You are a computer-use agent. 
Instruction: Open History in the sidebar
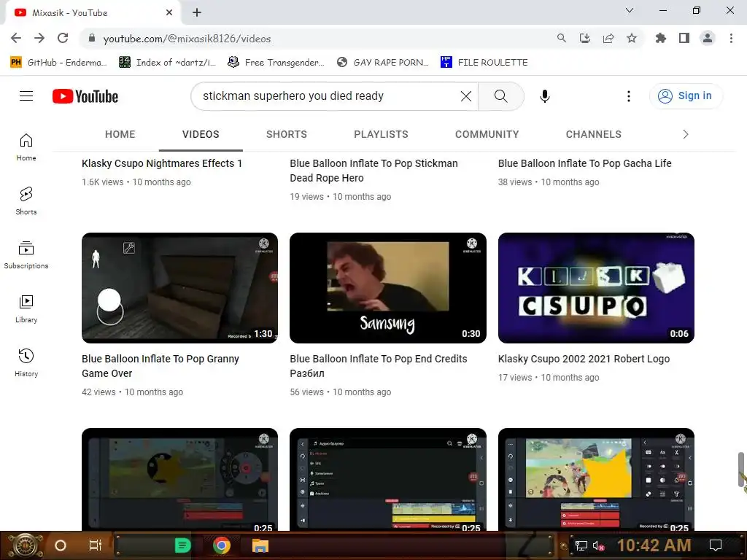coord(26,363)
